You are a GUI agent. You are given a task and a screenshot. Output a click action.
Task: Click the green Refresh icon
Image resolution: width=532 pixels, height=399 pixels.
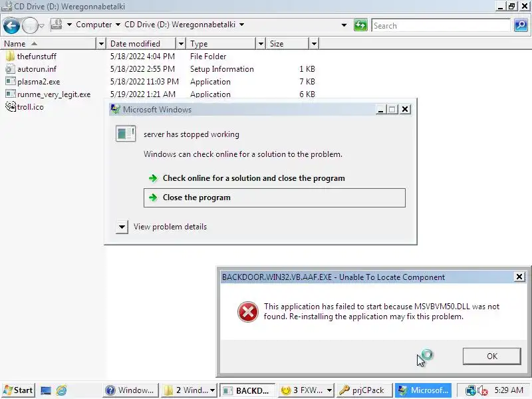tap(360, 25)
